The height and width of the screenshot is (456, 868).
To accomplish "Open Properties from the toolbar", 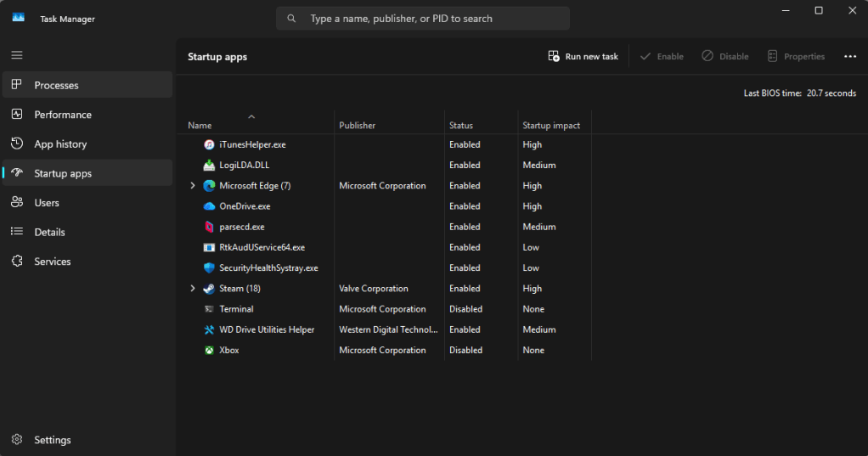I will coord(796,56).
